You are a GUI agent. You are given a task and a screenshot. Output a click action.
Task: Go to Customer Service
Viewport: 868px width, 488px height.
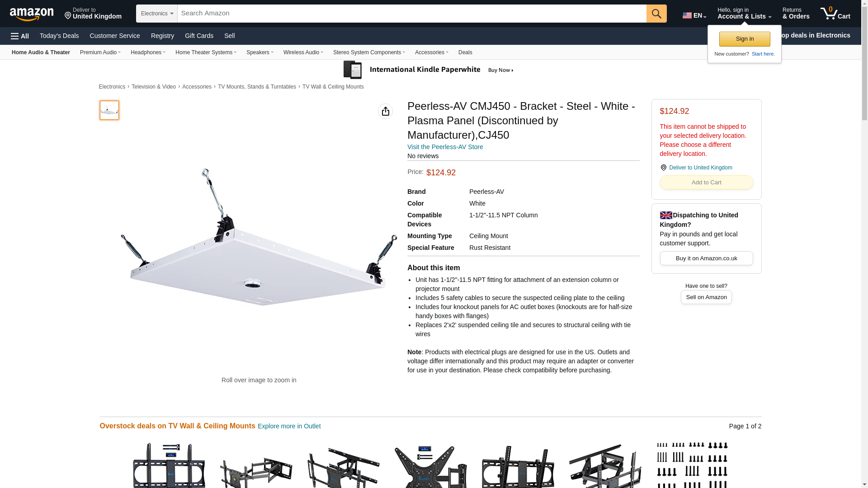pyautogui.click(x=115, y=36)
